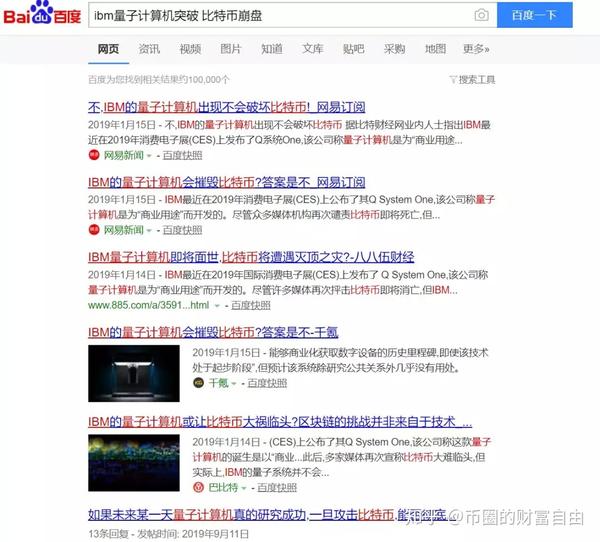This screenshot has height=542, width=600.
Task: Open the 知道 tab
Action: click(x=272, y=49)
